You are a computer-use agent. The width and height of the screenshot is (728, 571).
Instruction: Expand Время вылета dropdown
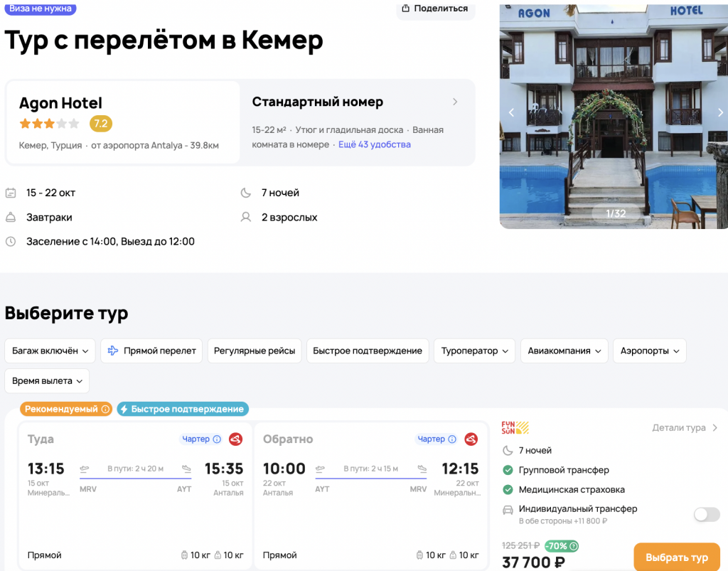(x=47, y=381)
